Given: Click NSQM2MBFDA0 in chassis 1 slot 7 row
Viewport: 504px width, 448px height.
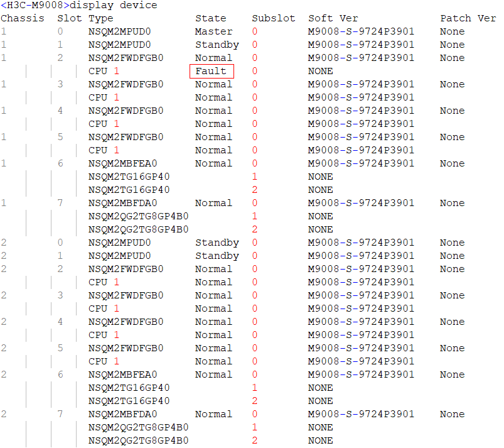Looking at the screenshot, I should pyautogui.click(x=123, y=203).
